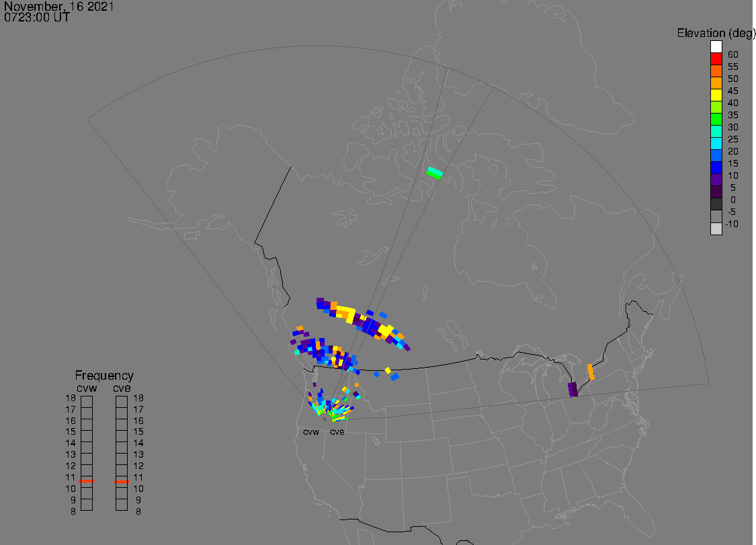Click elevation legend label '-10'
The width and height of the screenshot is (756, 545).
coord(732,224)
